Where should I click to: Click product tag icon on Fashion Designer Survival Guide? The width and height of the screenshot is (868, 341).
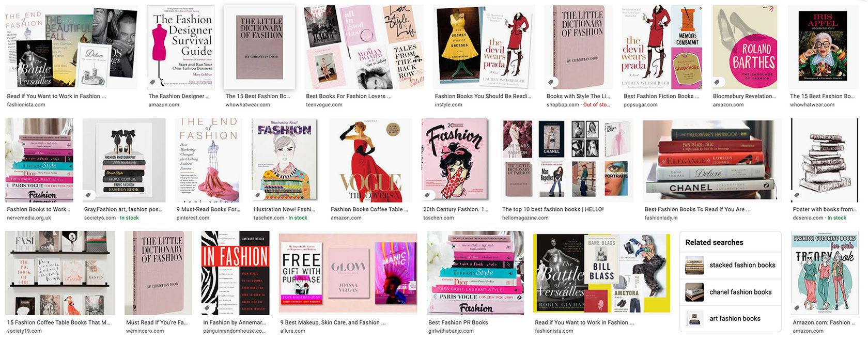click(153, 82)
